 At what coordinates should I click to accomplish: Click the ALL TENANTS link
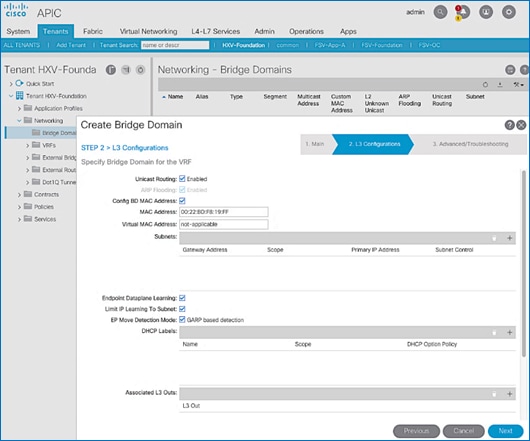(x=22, y=45)
